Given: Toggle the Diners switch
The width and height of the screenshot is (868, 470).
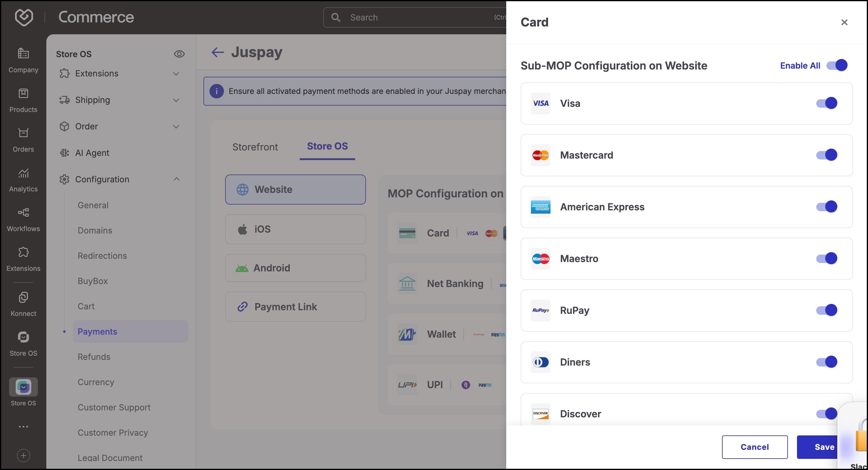Looking at the screenshot, I should pyautogui.click(x=826, y=362).
